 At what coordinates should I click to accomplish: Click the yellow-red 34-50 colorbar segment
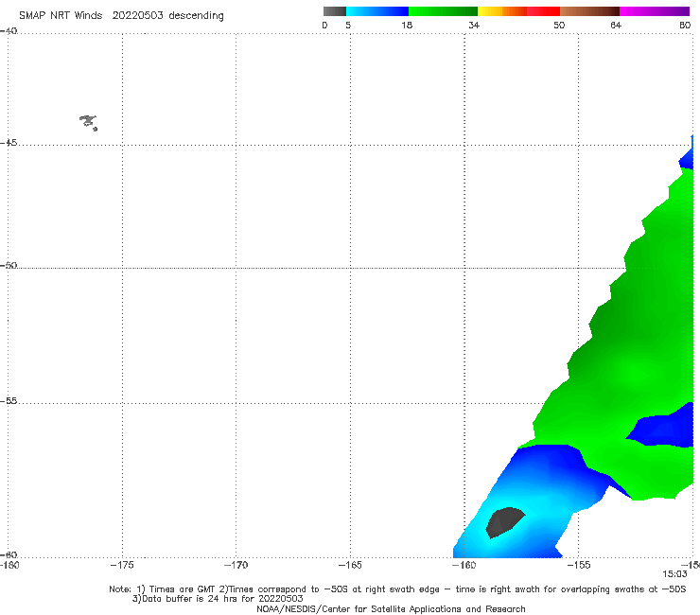[518, 11]
